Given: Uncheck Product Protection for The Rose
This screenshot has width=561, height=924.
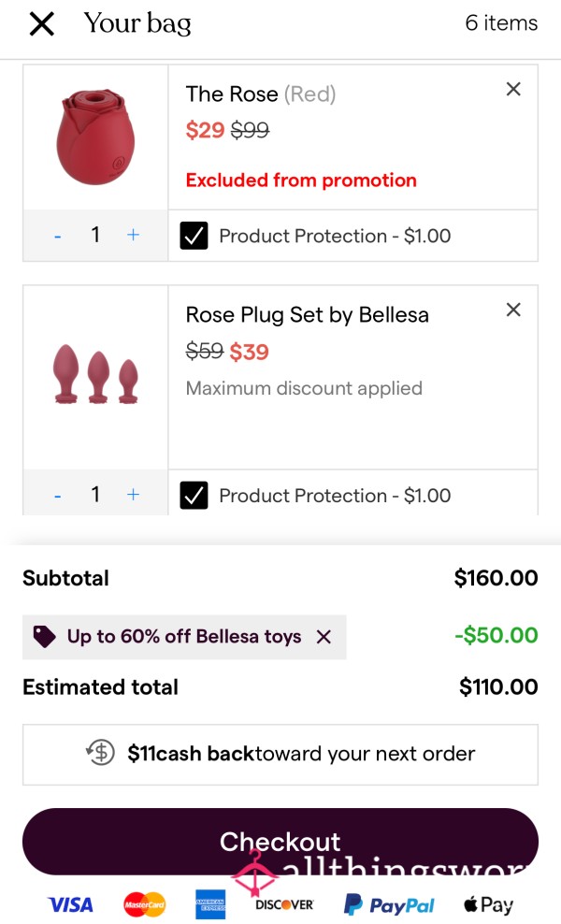Looking at the screenshot, I should coord(194,236).
